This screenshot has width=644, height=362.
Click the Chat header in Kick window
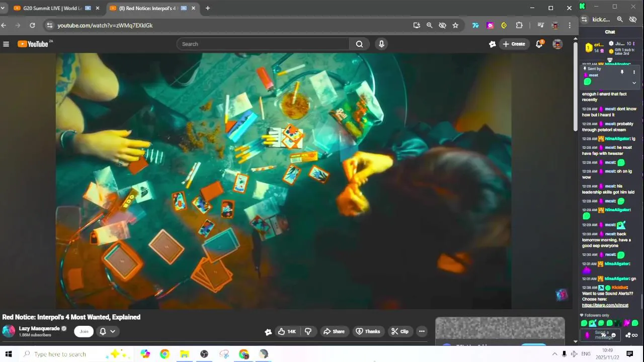click(610, 32)
